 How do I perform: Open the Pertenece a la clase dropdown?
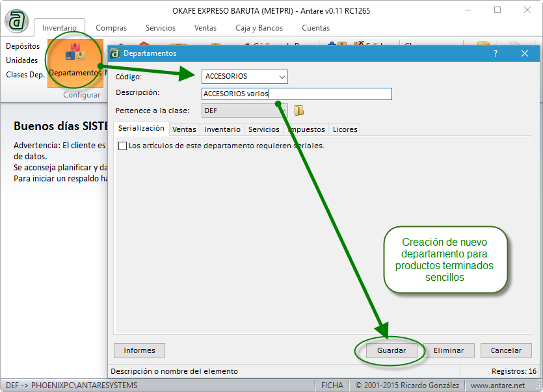pyautogui.click(x=282, y=111)
